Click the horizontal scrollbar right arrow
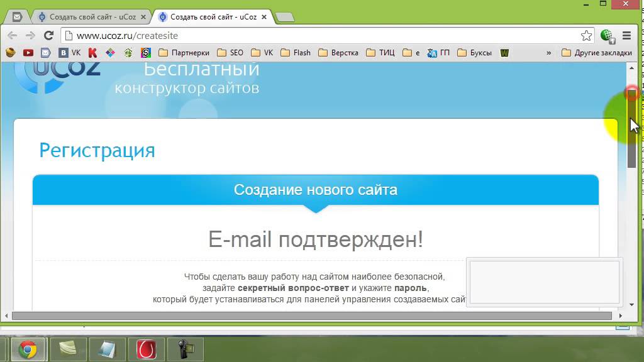Screen dimensions: 644x362 (620, 315)
